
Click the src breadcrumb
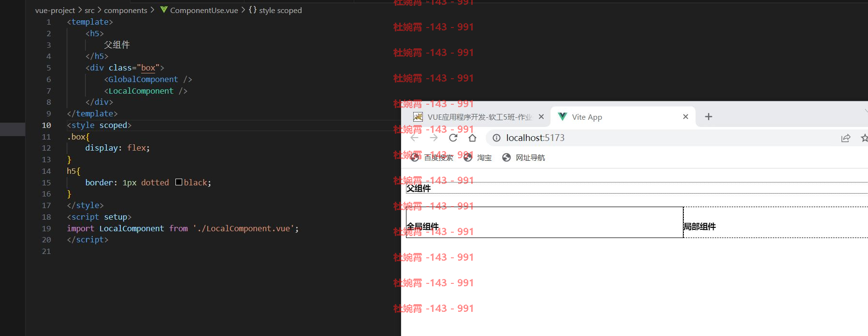89,10
